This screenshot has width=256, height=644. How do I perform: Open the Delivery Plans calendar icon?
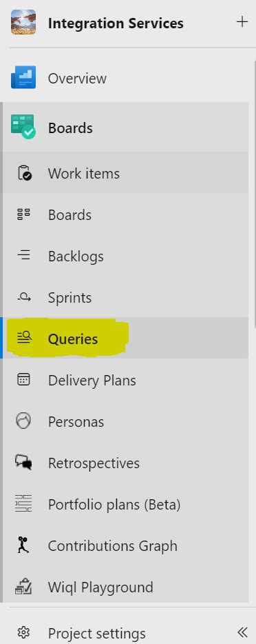(24, 380)
